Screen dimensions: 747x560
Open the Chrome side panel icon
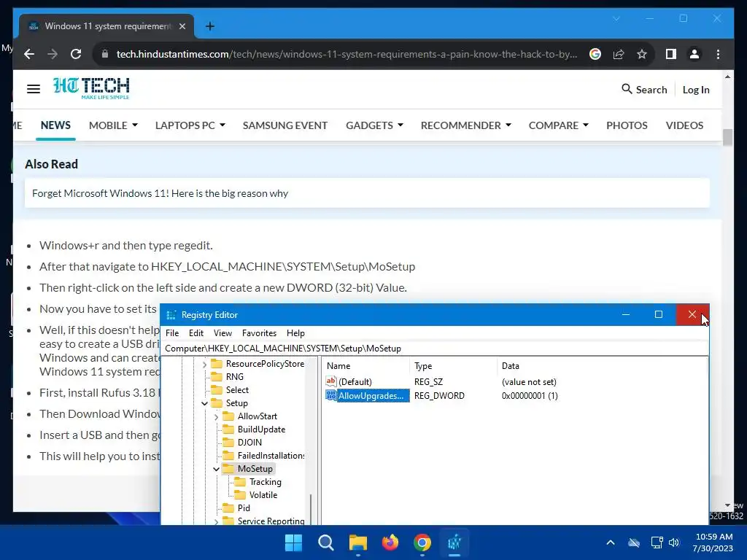pyautogui.click(x=671, y=54)
